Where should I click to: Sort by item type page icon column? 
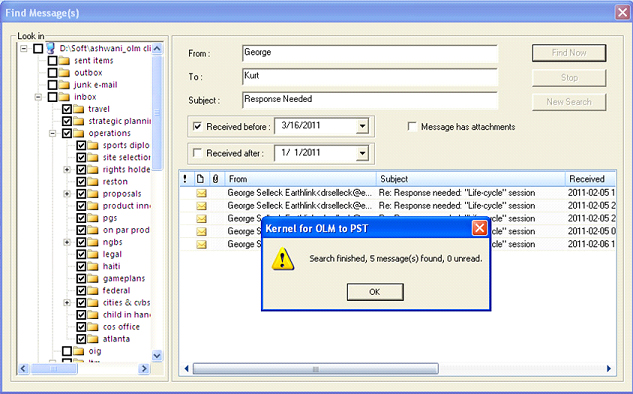coord(200,179)
